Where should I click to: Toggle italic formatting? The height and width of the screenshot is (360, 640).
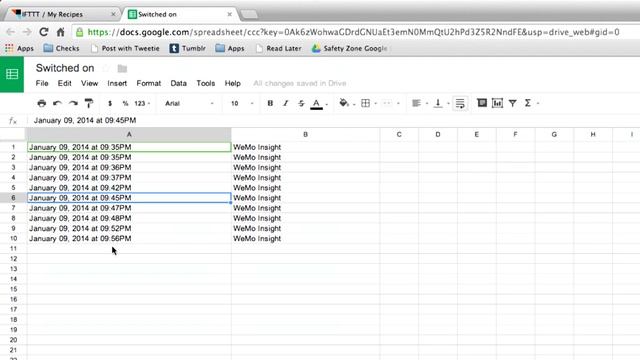click(x=285, y=103)
